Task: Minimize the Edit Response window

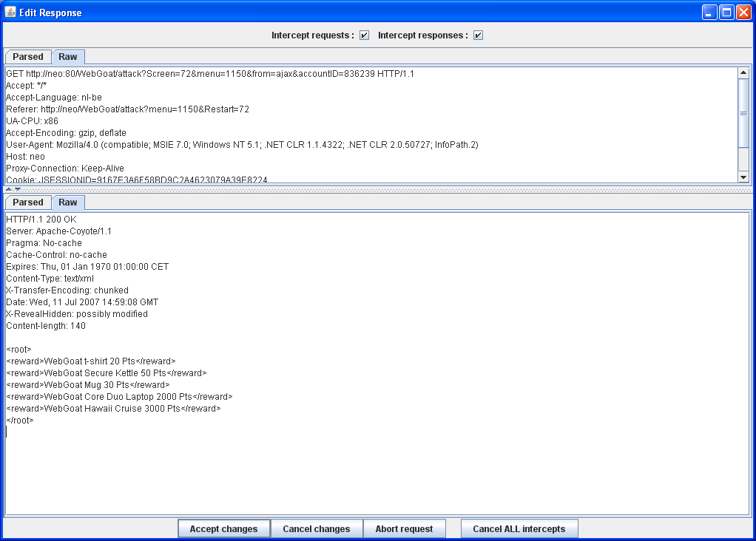Action: pyautogui.click(x=709, y=13)
